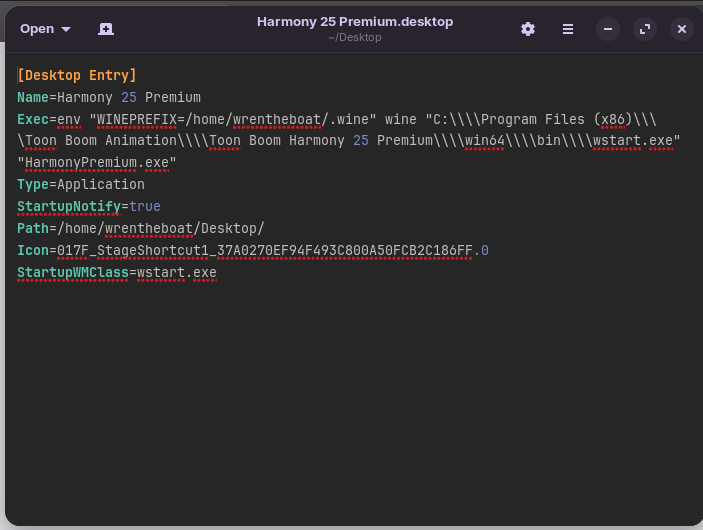703x530 pixels.
Task: Maximize the text editor window
Action: tap(645, 29)
